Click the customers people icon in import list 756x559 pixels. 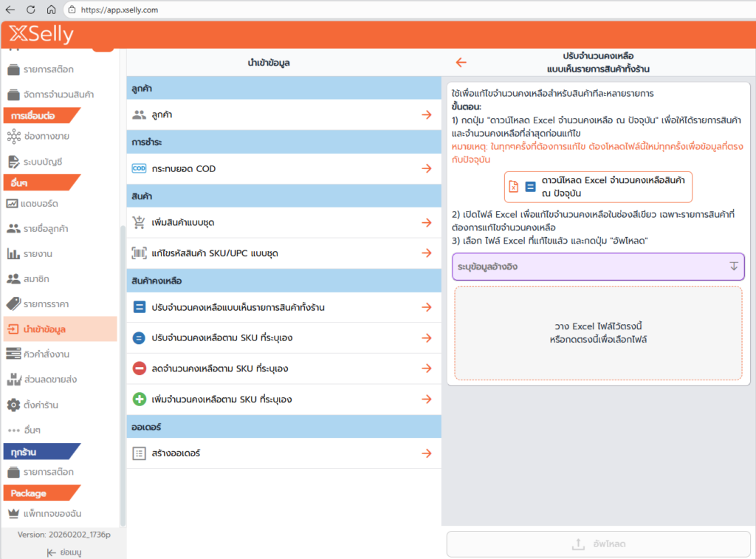pos(140,115)
